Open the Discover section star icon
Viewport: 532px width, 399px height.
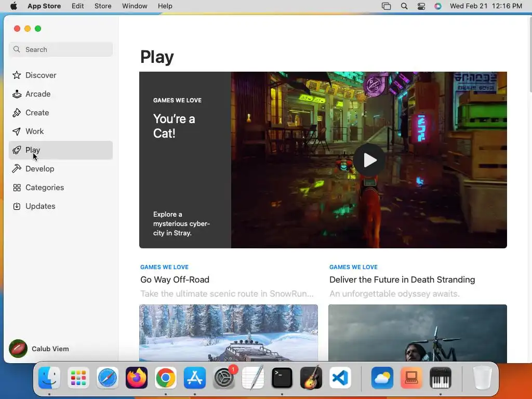tap(17, 75)
